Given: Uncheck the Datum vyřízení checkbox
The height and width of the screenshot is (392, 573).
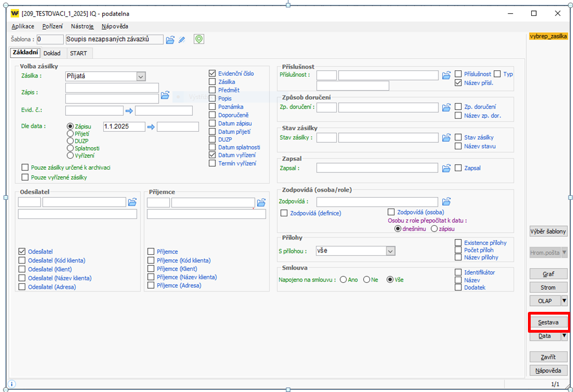Looking at the screenshot, I should click(212, 155).
